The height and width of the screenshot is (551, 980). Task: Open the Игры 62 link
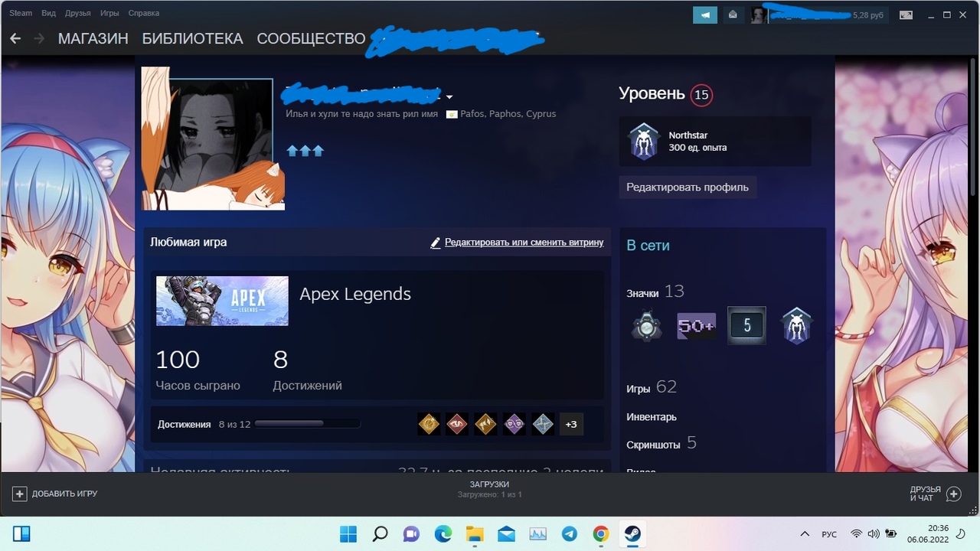tap(652, 387)
